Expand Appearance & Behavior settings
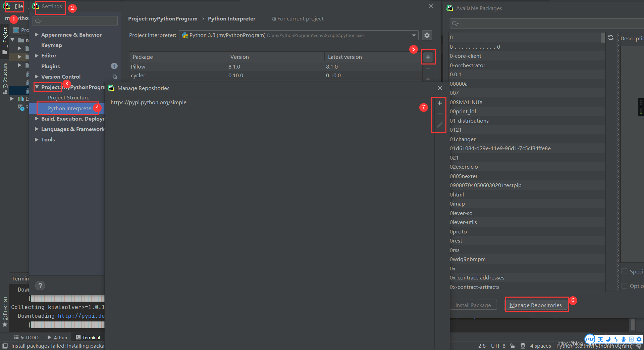The height and width of the screenshot is (350, 644). [37, 35]
